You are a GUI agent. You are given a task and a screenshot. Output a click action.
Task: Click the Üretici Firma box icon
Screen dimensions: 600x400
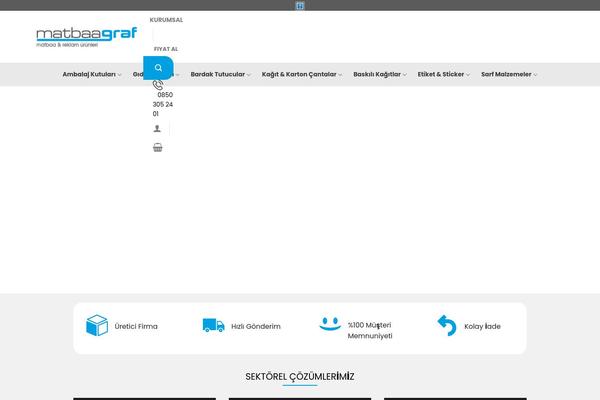pyautogui.click(x=97, y=325)
